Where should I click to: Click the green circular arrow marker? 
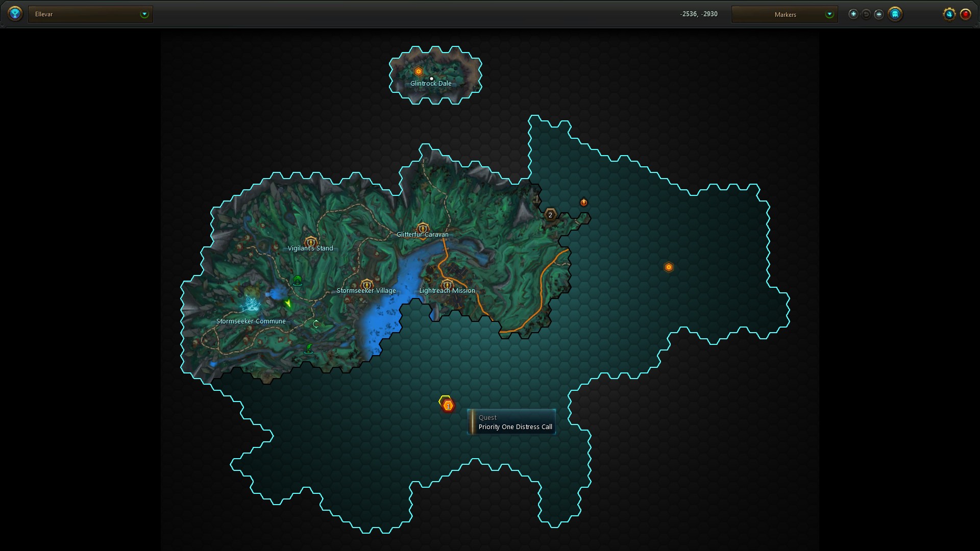(316, 324)
